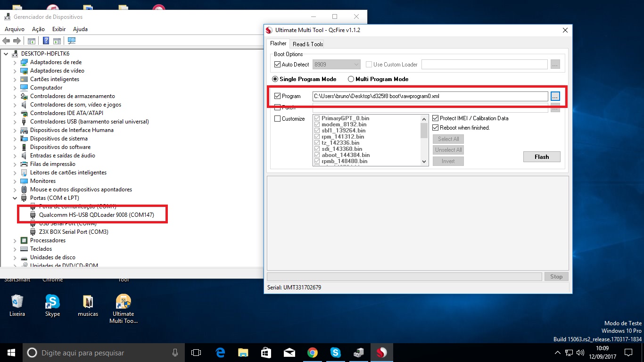Click the Controladores USB category icon
The image size is (644, 362).
25,122
